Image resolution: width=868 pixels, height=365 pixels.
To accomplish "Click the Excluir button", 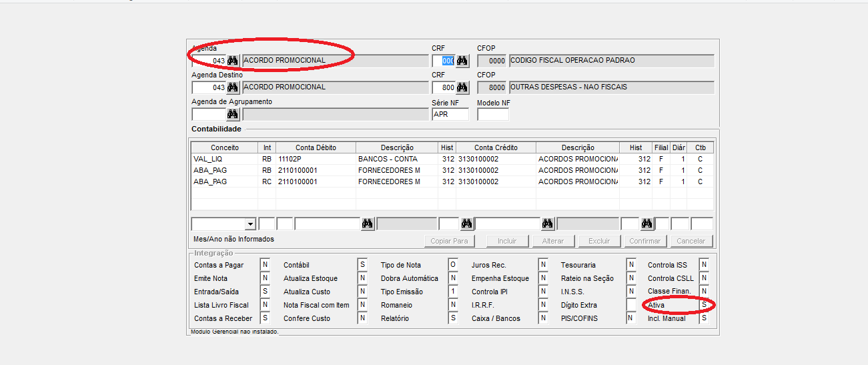I will point(599,241).
